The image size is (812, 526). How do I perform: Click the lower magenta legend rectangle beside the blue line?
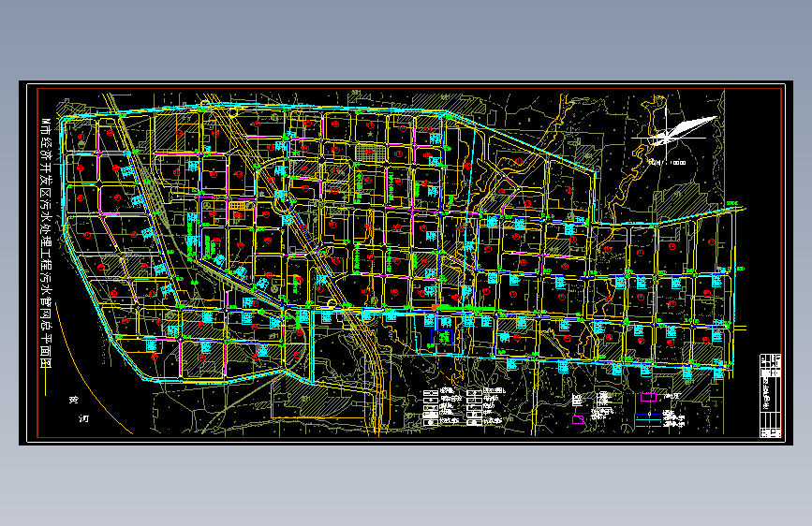[x=578, y=420]
